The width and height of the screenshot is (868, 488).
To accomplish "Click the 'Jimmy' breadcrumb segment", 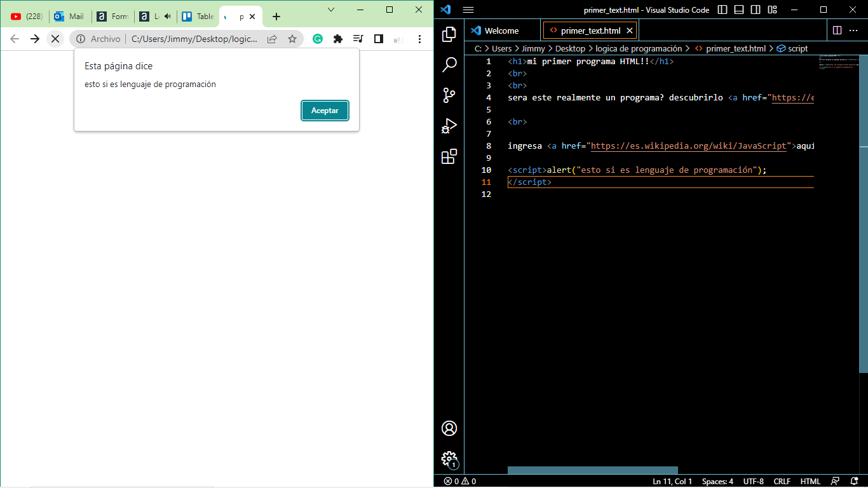I will pyautogui.click(x=533, y=48).
